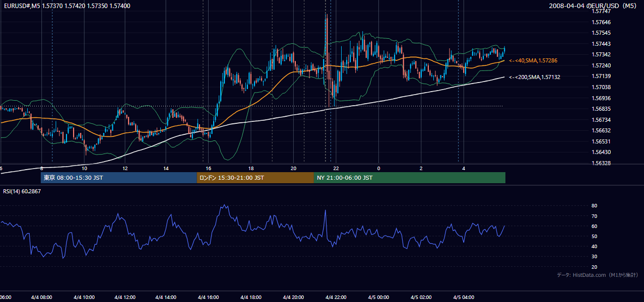Click the 4/4 16:00 date label

[x=209, y=297]
